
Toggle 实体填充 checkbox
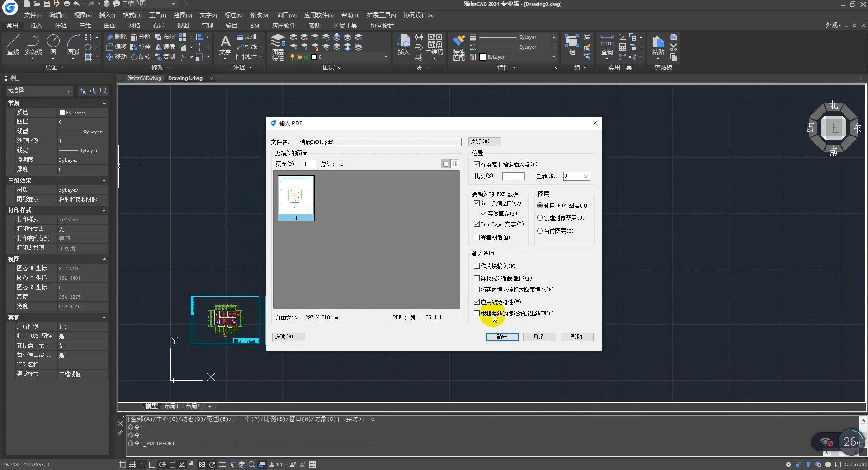483,214
